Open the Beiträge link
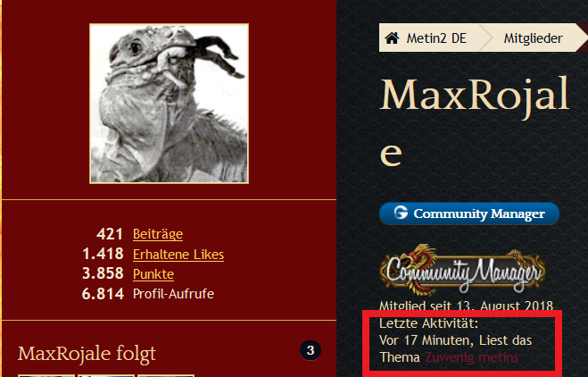 click(x=158, y=234)
